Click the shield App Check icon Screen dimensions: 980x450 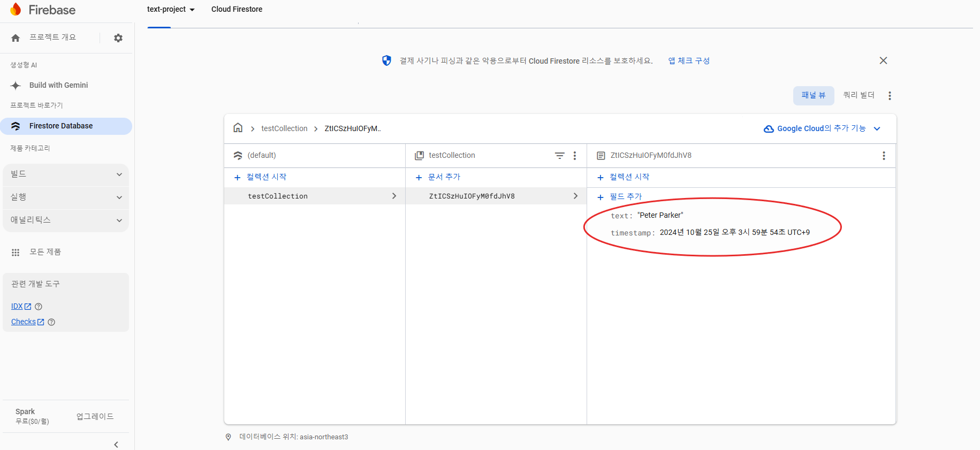[386, 60]
